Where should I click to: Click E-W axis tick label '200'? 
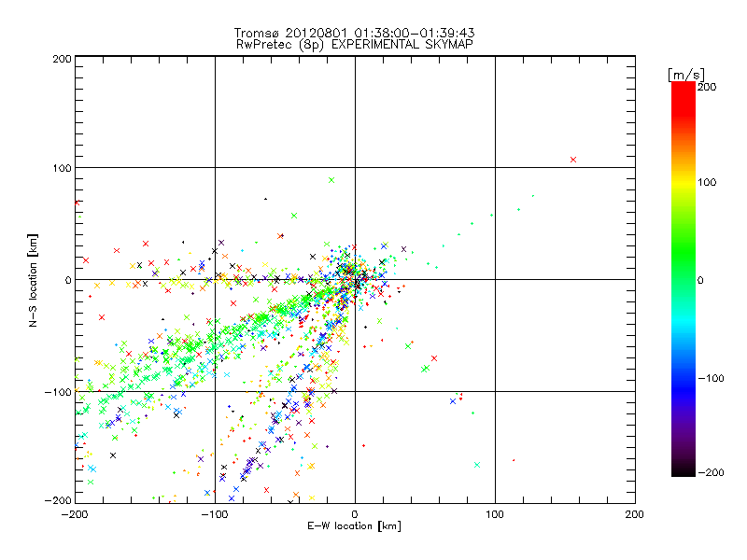point(634,514)
